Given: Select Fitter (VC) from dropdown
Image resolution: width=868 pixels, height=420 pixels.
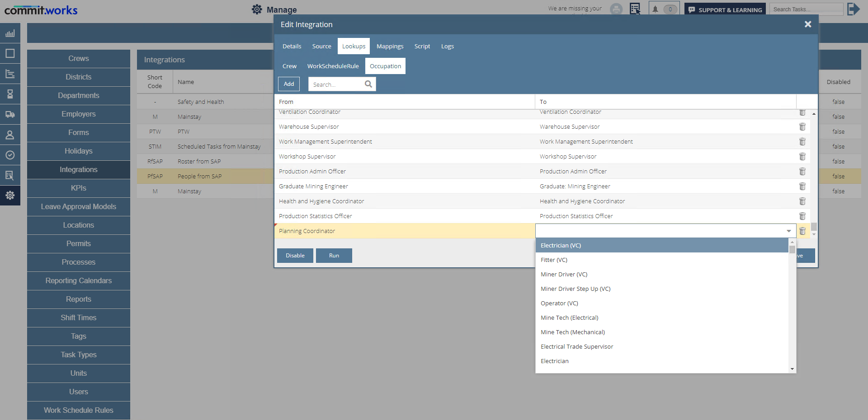Looking at the screenshot, I should click(x=662, y=260).
